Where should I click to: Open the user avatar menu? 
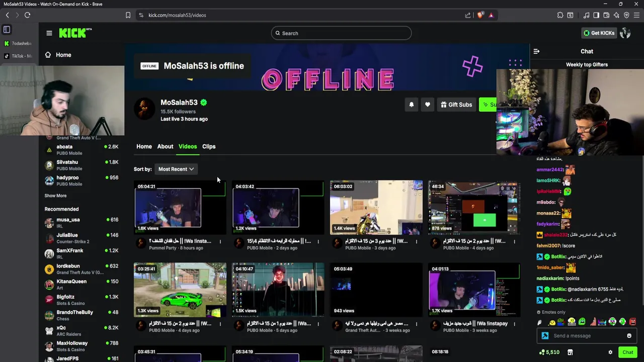(x=625, y=33)
